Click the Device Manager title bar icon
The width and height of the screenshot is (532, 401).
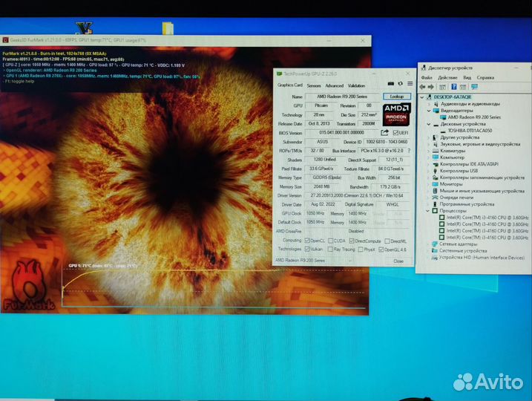[423, 68]
